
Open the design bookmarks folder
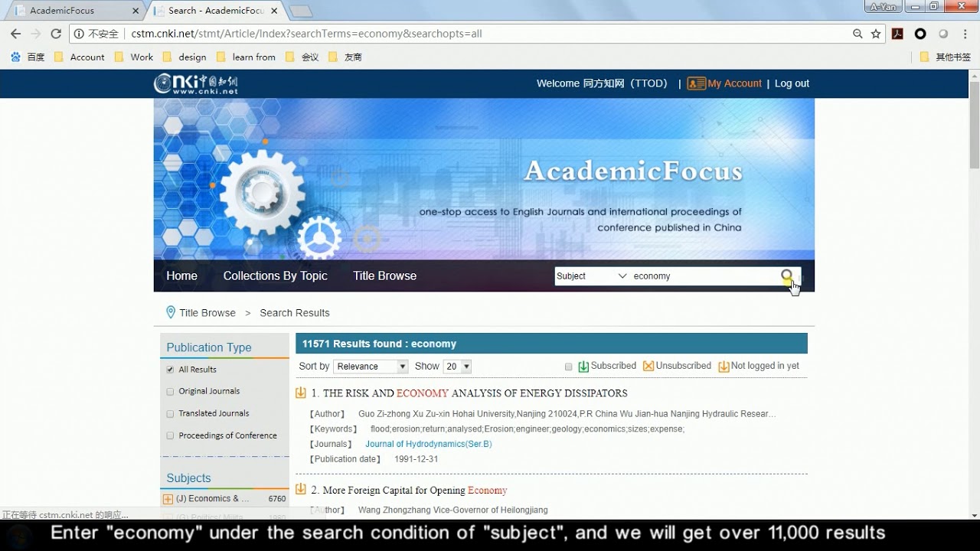click(185, 57)
